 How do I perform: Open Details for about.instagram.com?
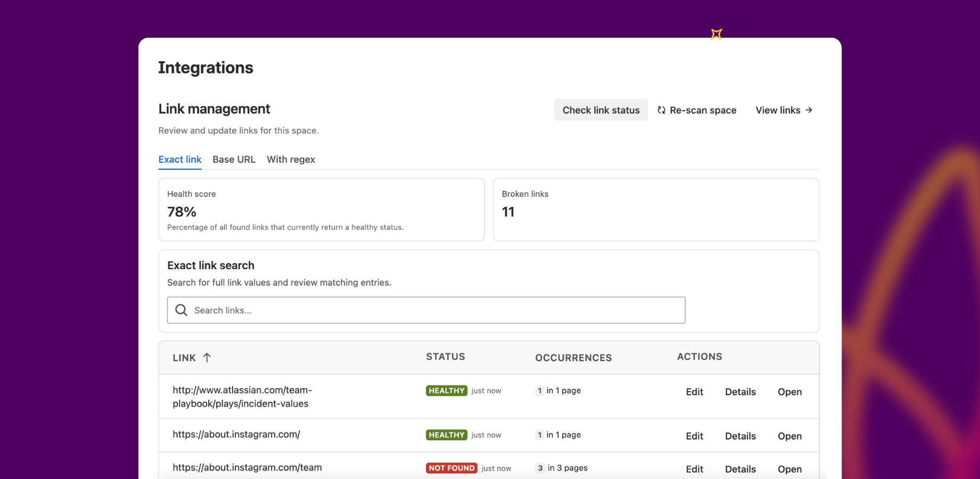(x=740, y=436)
